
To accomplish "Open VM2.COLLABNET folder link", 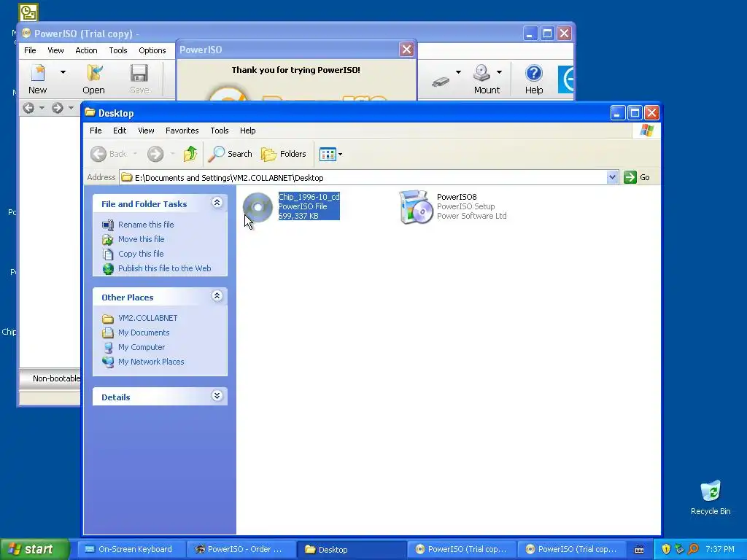I will (147, 318).
